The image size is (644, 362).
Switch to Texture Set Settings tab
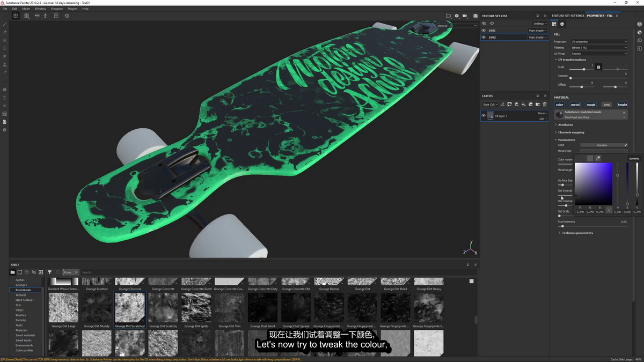click(x=568, y=16)
